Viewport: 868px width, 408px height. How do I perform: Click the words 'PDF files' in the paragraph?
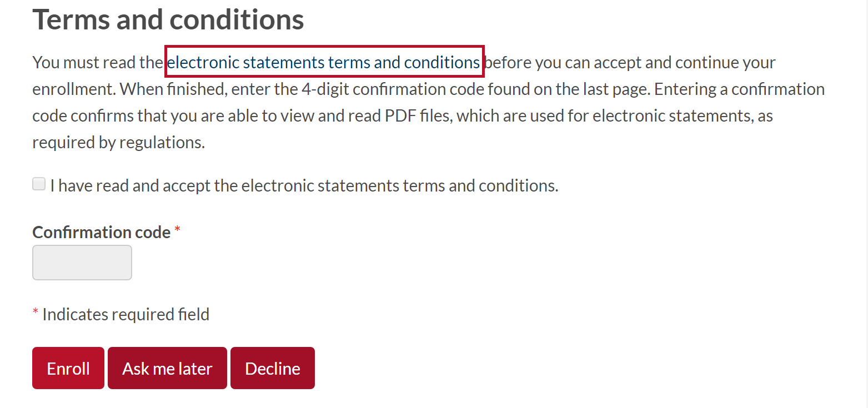click(x=414, y=116)
